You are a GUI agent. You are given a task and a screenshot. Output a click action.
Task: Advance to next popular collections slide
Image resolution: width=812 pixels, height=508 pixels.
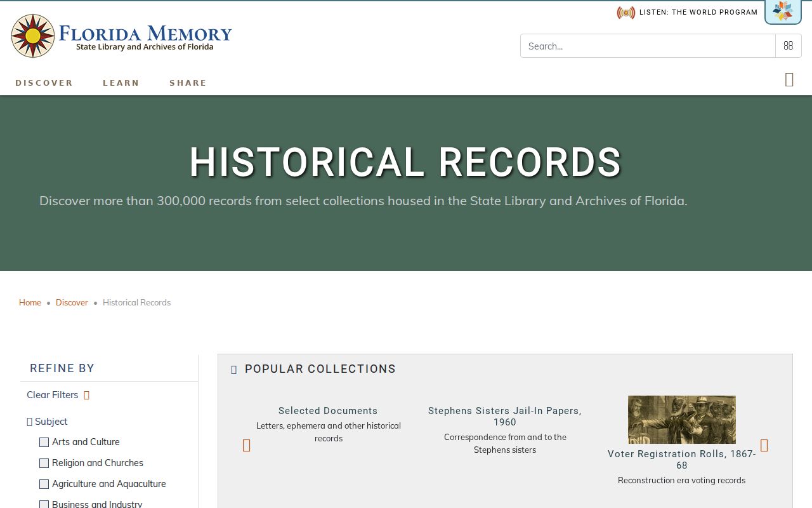tap(764, 446)
